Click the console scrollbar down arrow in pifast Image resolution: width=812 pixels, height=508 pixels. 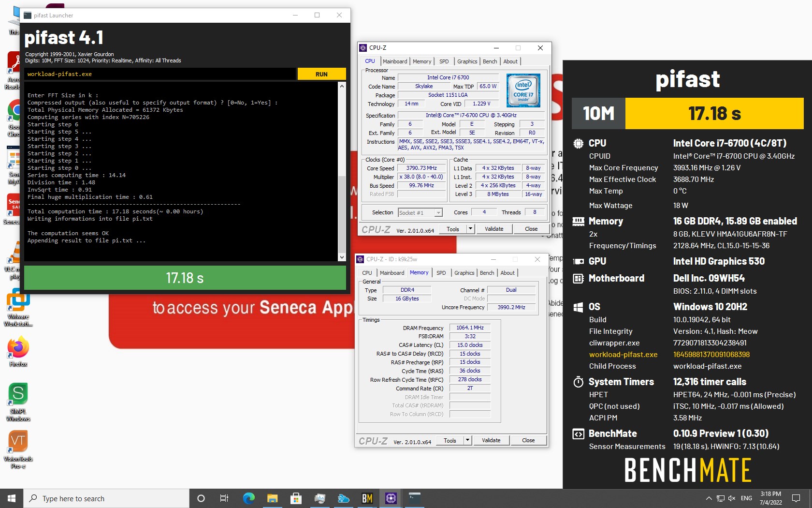tap(342, 257)
